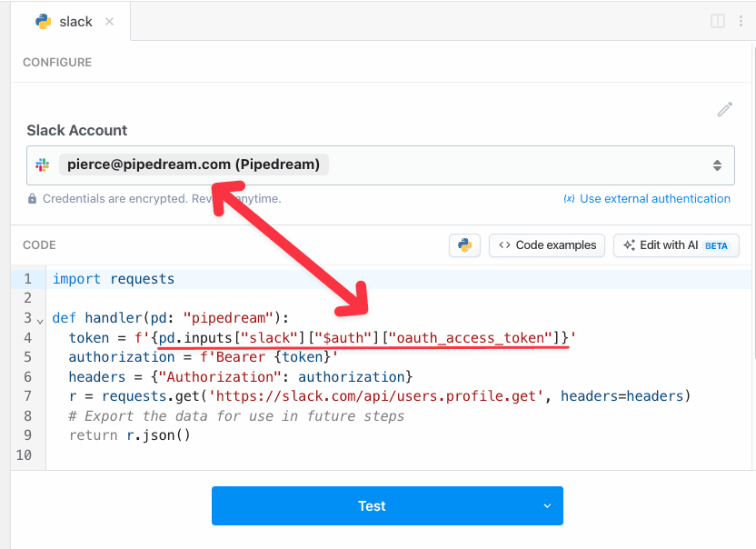Click the 'Export the data' comment line
The image size is (756, 549).
pos(236,416)
